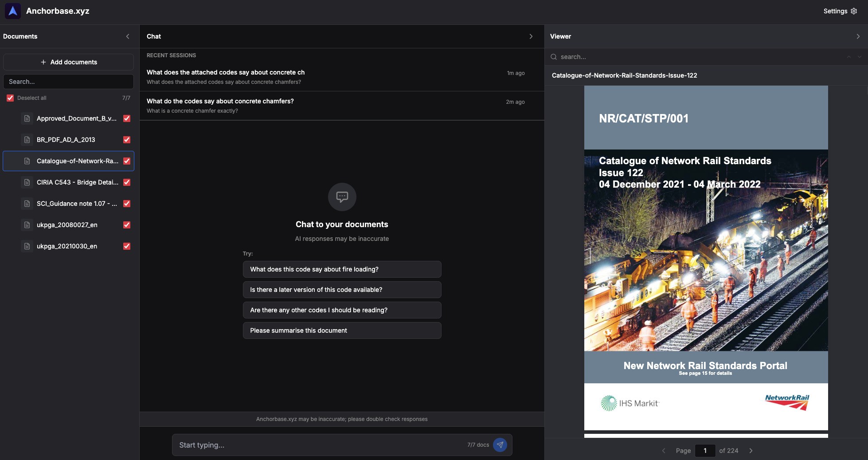
Task: Select Approved_Document_B document
Action: 68,118
